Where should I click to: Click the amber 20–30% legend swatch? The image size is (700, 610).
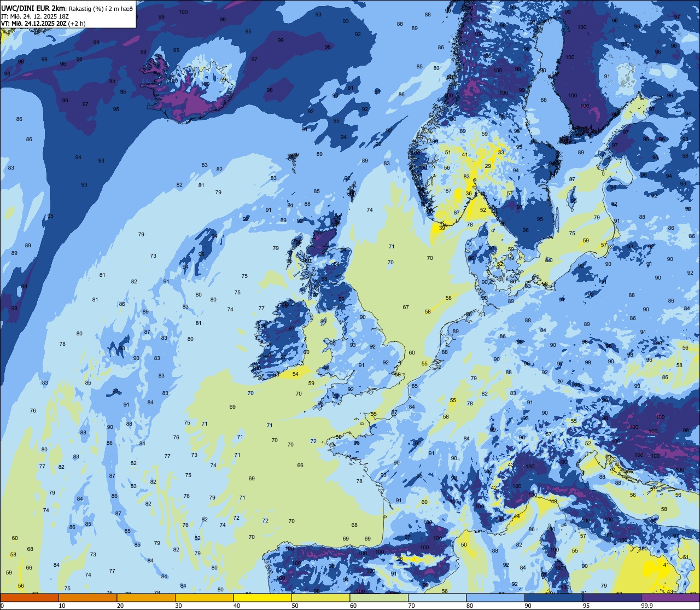146,598
